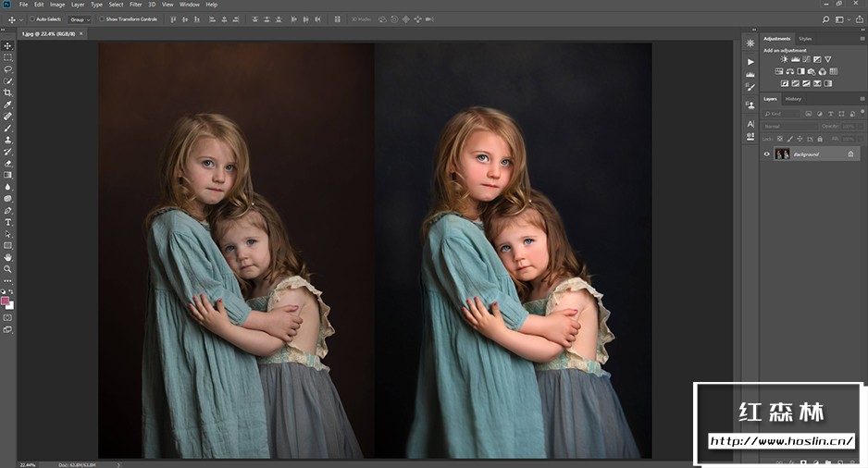Select the Zoom tool
The width and height of the screenshot is (868, 468).
7,269
